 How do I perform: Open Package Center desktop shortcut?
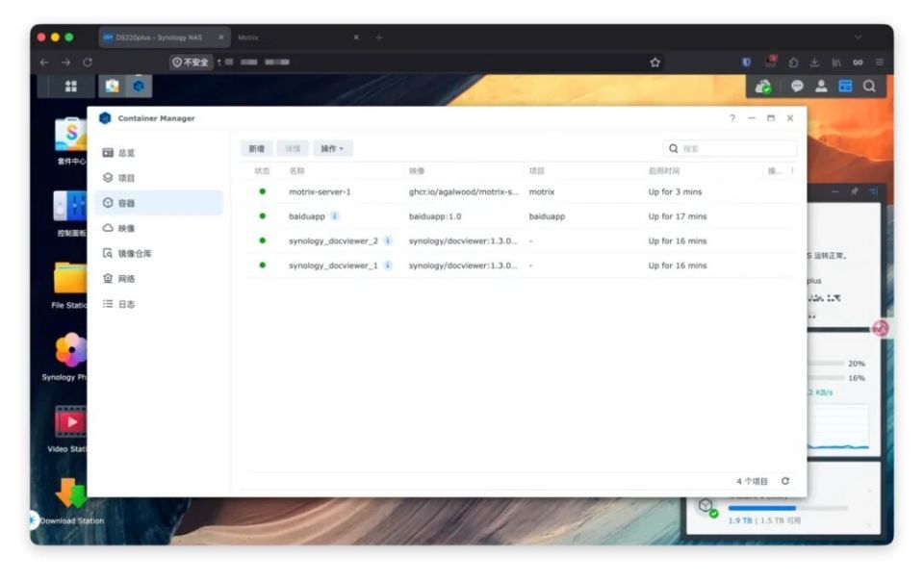pos(70,140)
